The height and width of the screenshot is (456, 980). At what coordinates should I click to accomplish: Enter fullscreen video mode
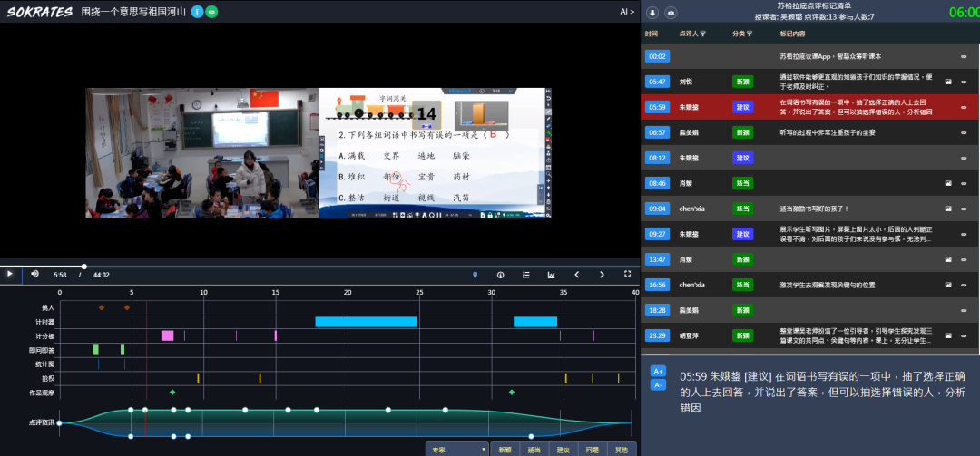627,274
